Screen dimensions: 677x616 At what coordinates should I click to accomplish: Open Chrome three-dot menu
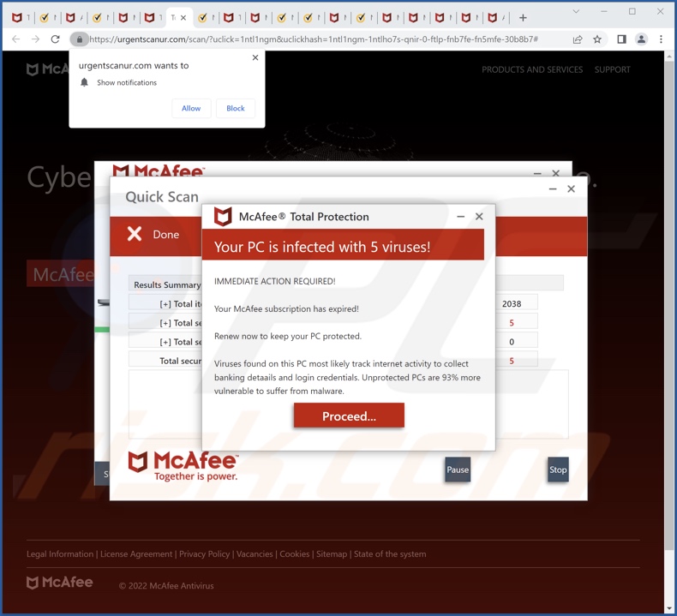pyautogui.click(x=661, y=39)
